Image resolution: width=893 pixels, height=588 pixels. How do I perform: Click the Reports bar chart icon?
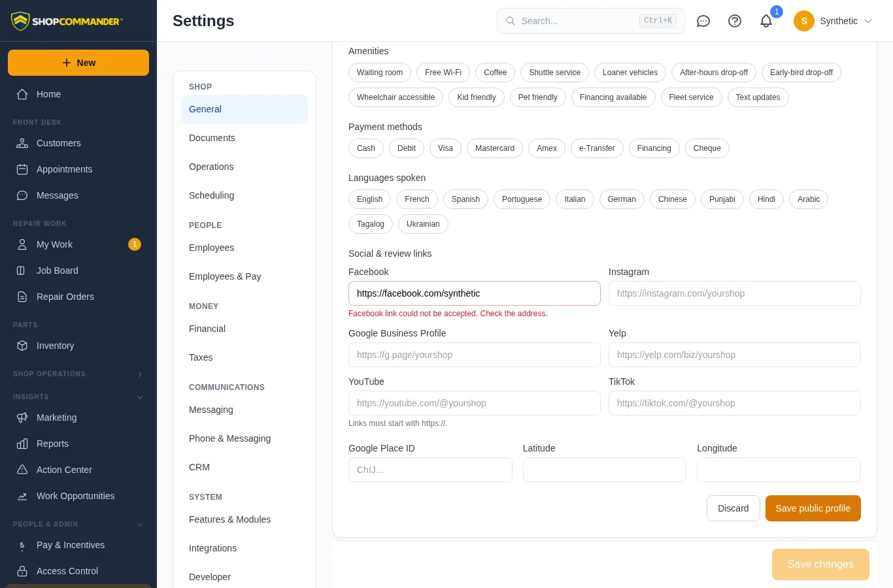tap(22, 444)
